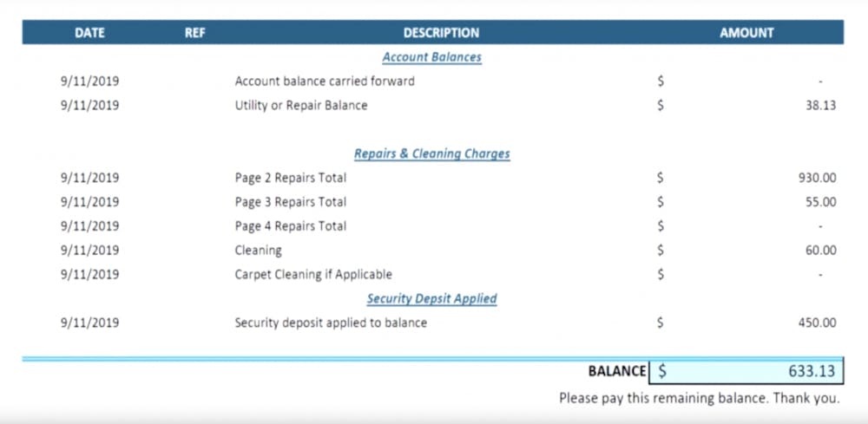
Task: Select the Page 4 Repairs Total description
Action: (x=290, y=226)
